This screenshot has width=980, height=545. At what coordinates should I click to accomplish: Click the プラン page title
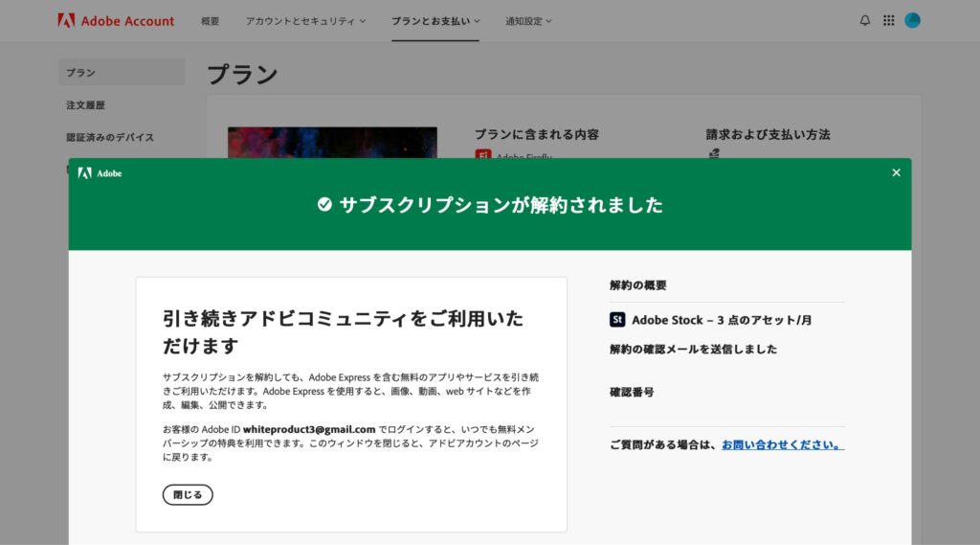pos(242,75)
